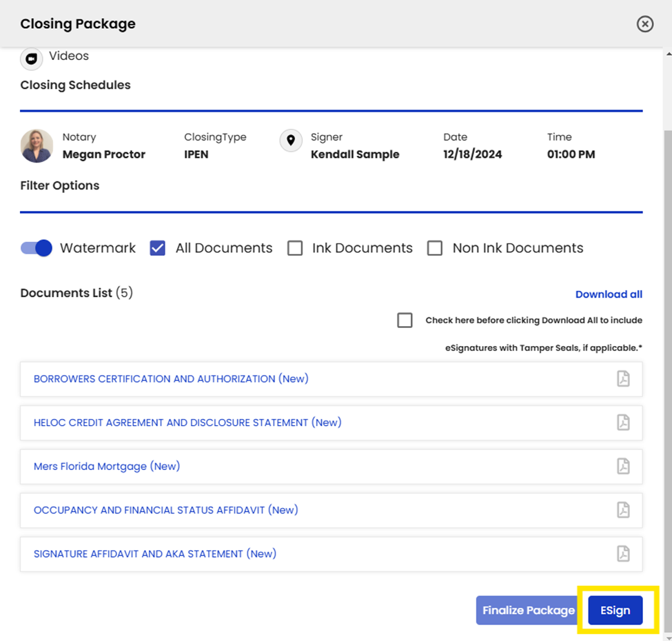The width and height of the screenshot is (672, 641).
Task: Click the Download all link
Action: (609, 294)
